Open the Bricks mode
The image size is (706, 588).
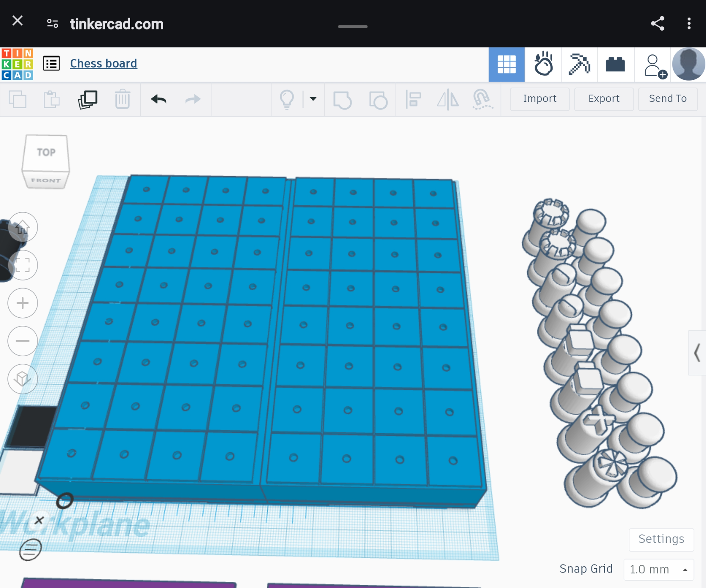coord(615,64)
